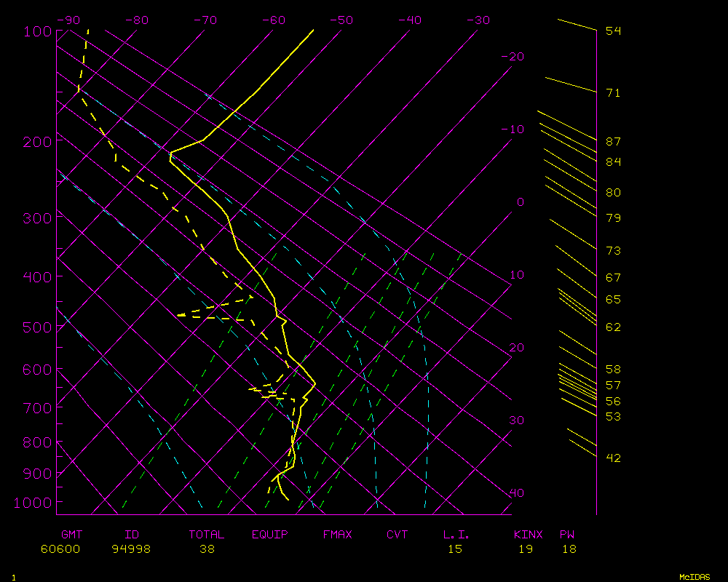Image resolution: width=728 pixels, height=582 pixels.
Task: Click the FMAX label
Action: coord(337,535)
